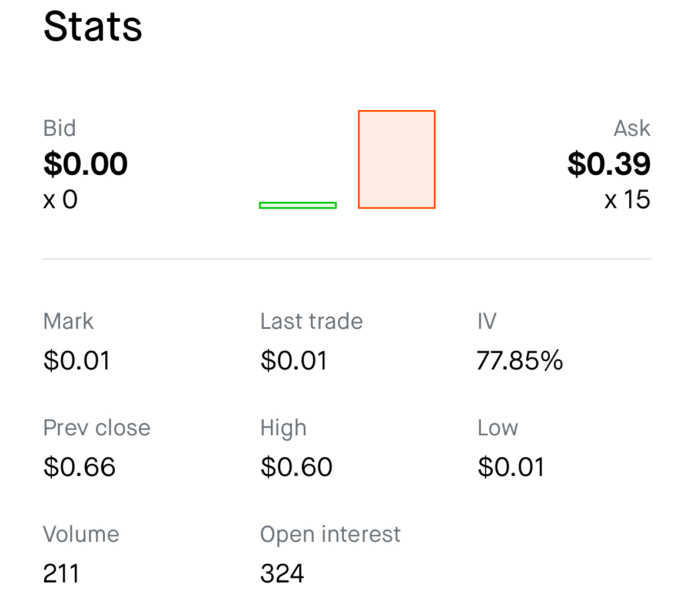Click the Ask label
The width and height of the screenshot is (694, 616).
[x=632, y=128]
